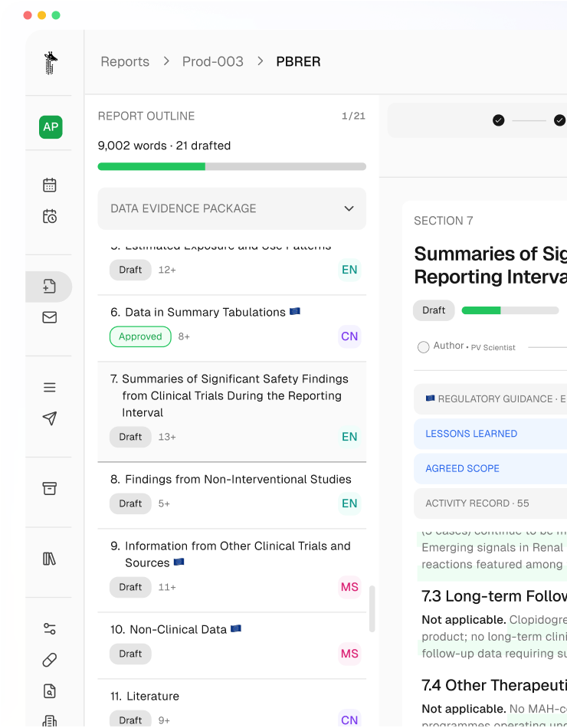
Task: Click the EN badge on section 7
Action: pos(349,437)
